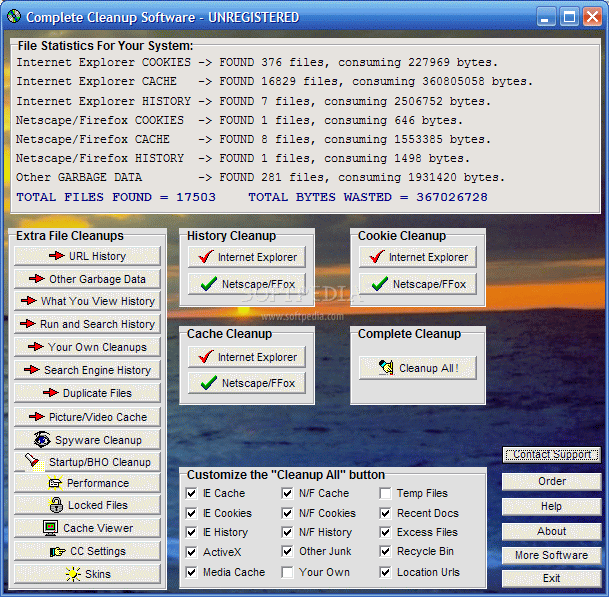Disable the Media Cache checkbox
This screenshot has width=609, height=597.
192,572
